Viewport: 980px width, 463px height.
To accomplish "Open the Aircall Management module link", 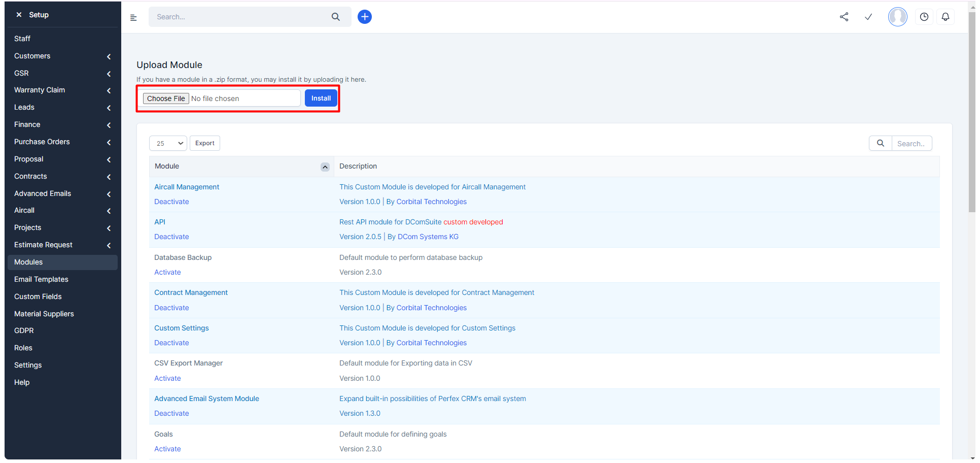I will 187,187.
